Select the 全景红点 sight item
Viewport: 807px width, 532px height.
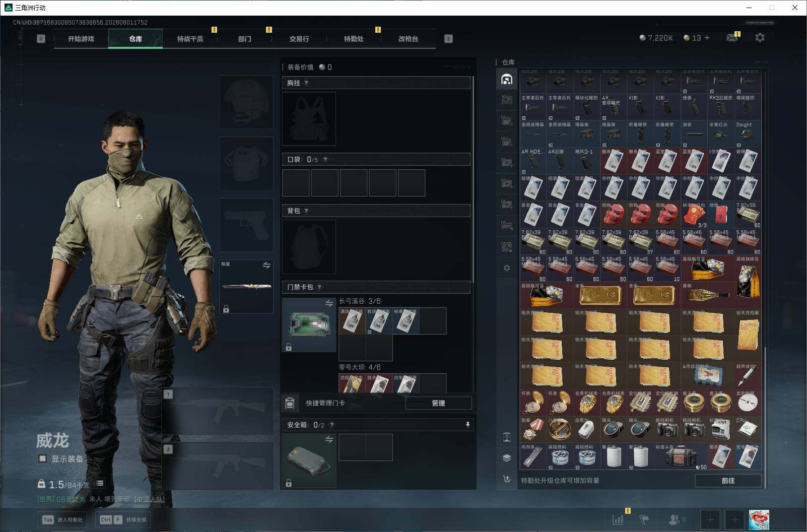[721, 134]
